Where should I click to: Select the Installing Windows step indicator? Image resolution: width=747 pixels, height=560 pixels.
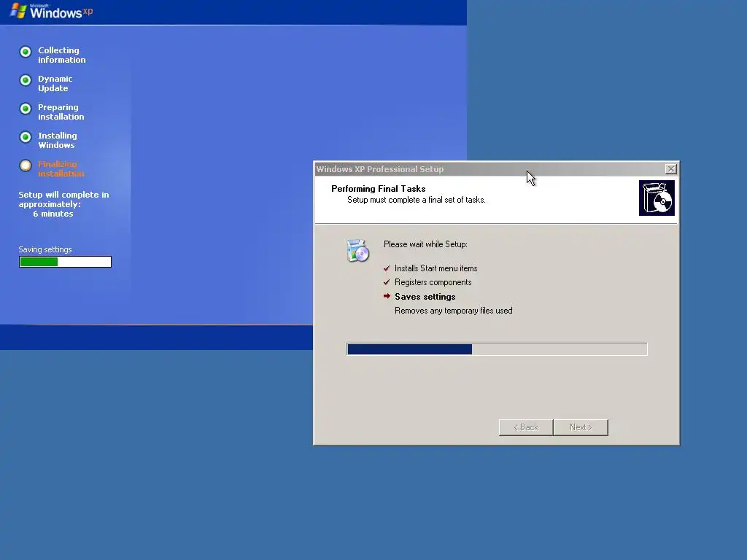tap(26, 137)
